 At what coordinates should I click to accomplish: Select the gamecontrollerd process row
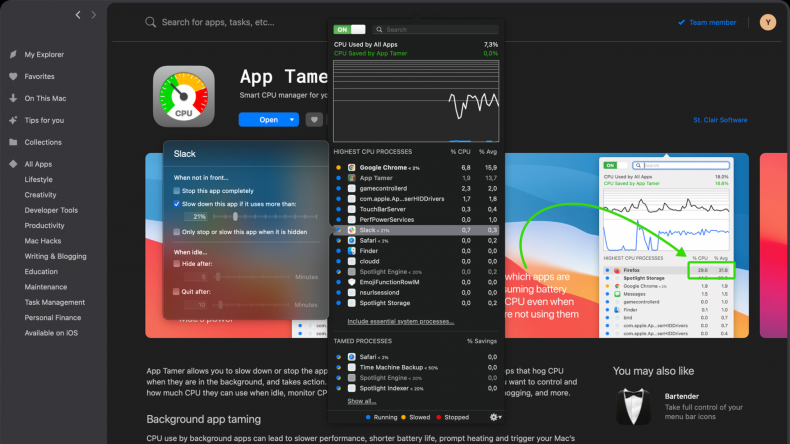pyautogui.click(x=416, y=188)
